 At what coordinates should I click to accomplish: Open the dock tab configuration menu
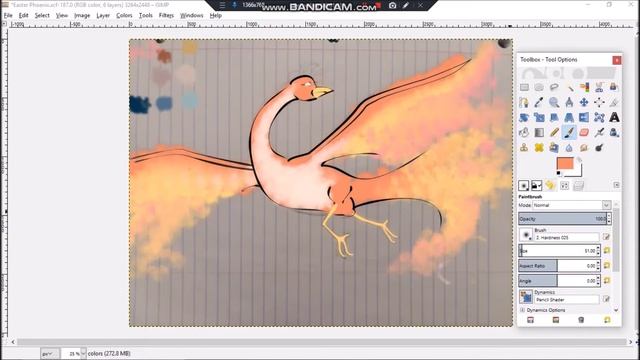pyautogui.click(x=616, y=185)
